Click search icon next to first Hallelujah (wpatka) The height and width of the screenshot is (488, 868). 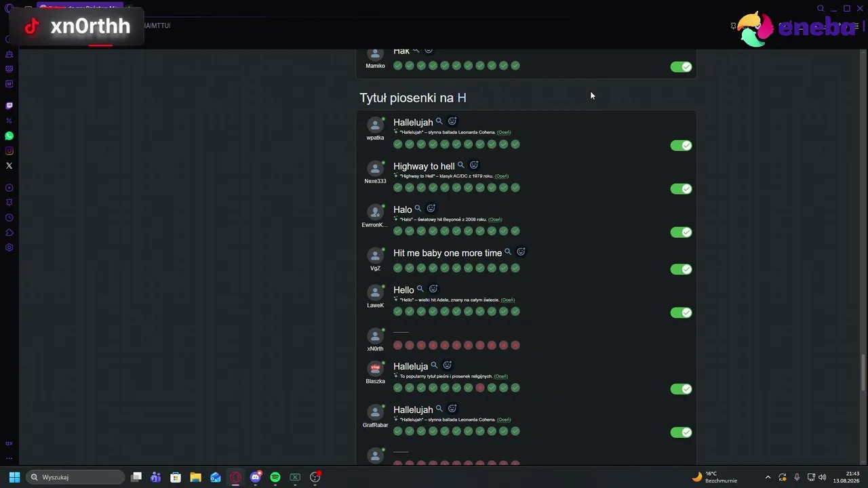click(x=439, y=121)
